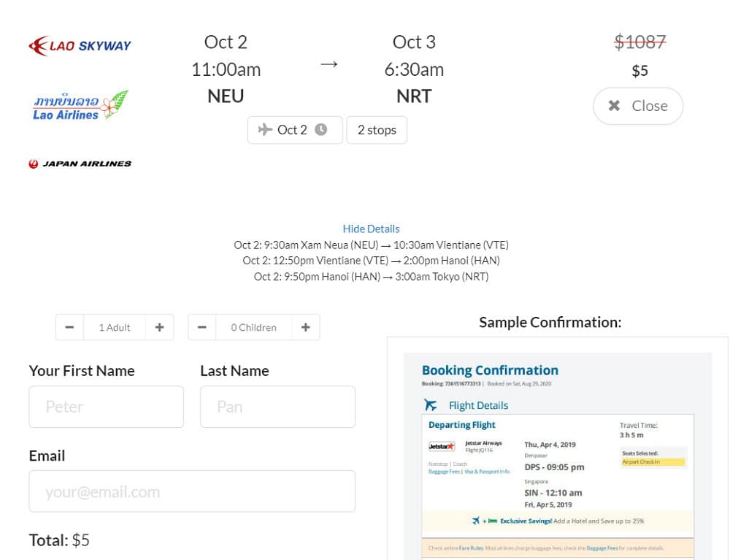The height and width of the screenshot is (560, 730).
Task: Click the Lao Skyway airline logo
Action: tap(80, 45)
